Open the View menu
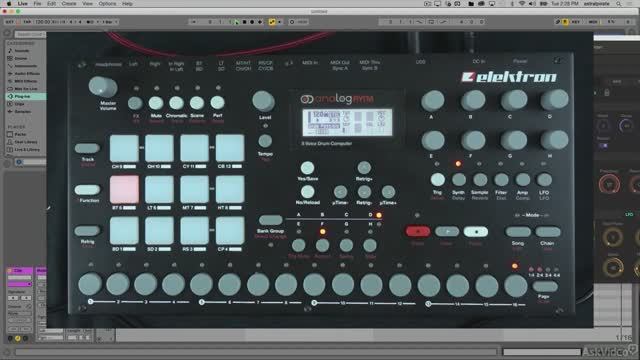The width and height of the screenshot is (640, 360). (87, 4)
